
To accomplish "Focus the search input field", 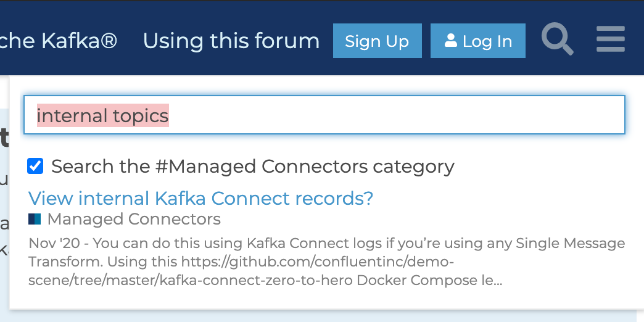I will coord(324,115).
